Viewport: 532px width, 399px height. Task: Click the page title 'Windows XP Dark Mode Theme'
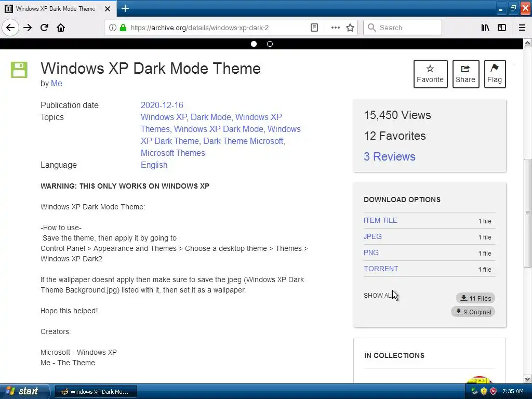(151, 68)
